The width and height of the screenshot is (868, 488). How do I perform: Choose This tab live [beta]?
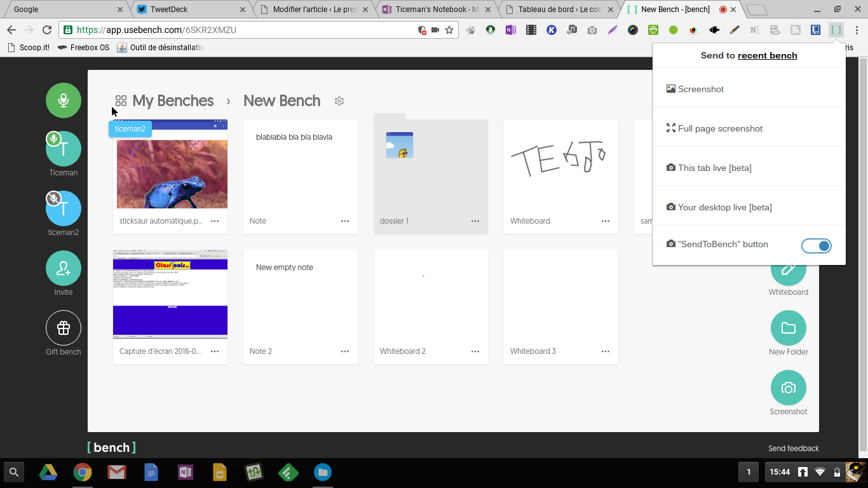[x=749, y=168]
